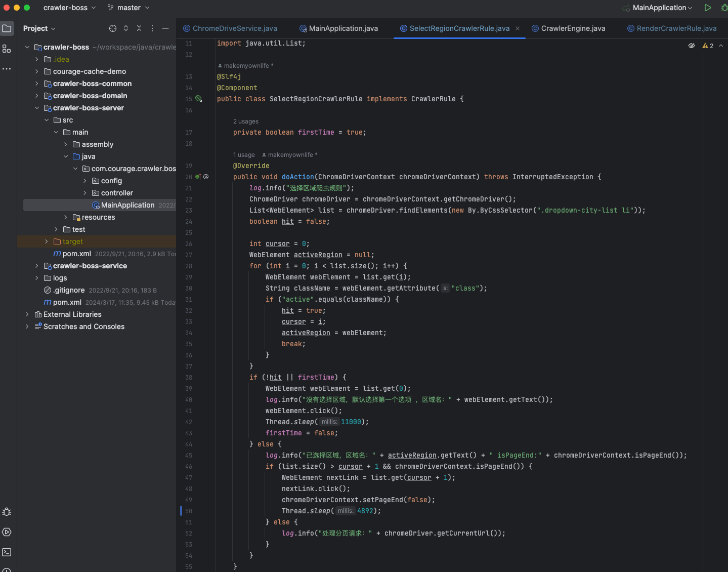Click the CrawlerRule interface name
Image resolution: width=728 pixels, height=572 pixels.
(434, 99)
